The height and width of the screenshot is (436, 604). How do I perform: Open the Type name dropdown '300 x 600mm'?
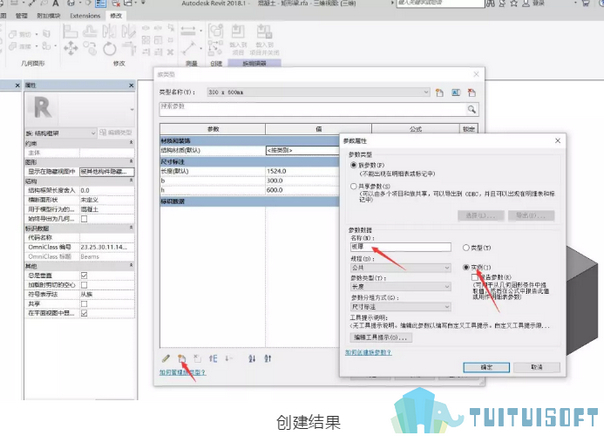click(x=318, y=92)
